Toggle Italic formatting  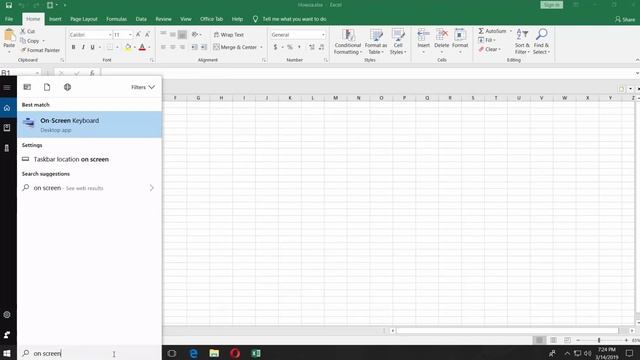click(x=83, y=47)
